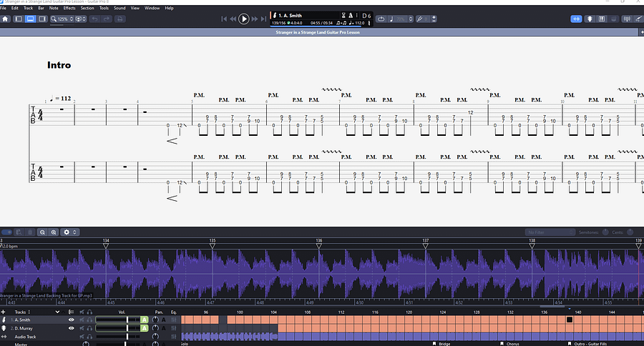Open the No Filter dropdown
644x346 pixels.
tap(550, 232)
